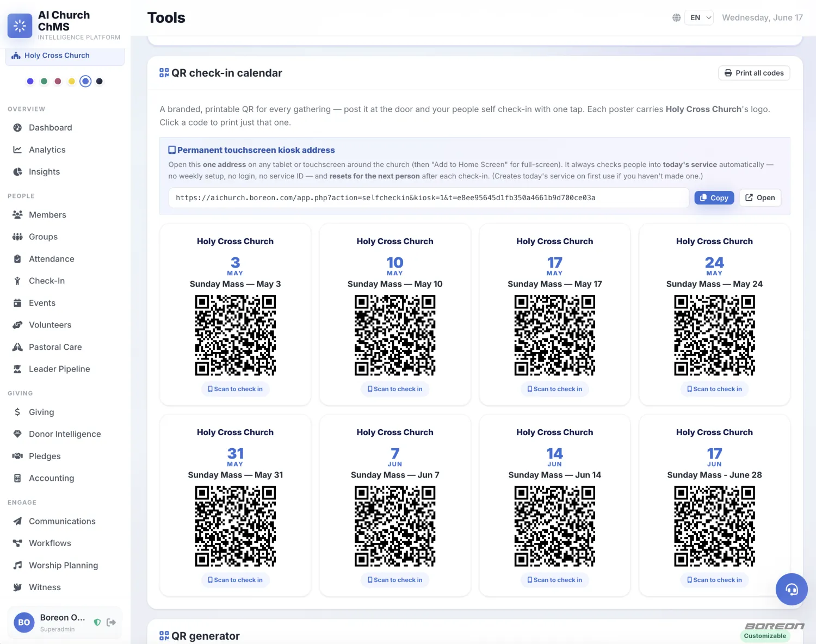Click the Giving dollar icon
This screenshot has width=816, height=644.
(x=17, y=412)
